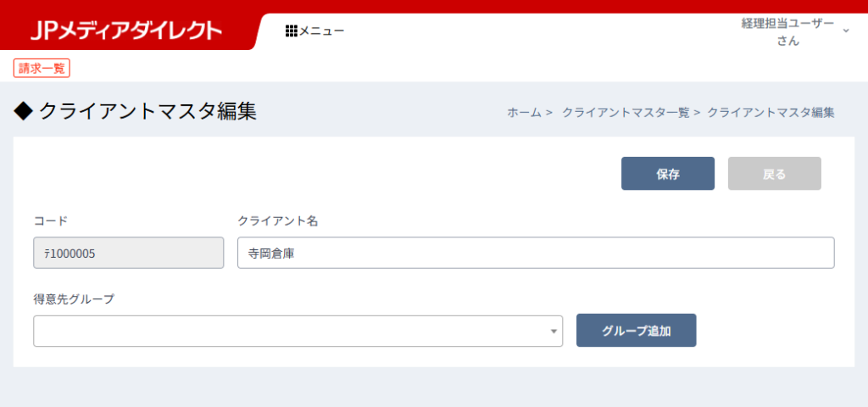Click the diamond icon beside the page title
Screen dimensions: 868x407
pyautogui.click(x=23, y=111)
